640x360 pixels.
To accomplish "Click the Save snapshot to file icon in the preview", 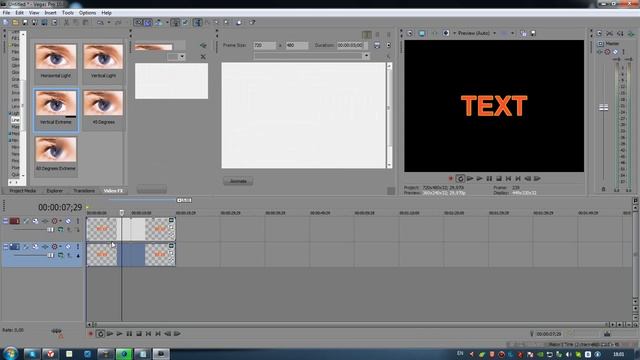I will tap(533, 33).
